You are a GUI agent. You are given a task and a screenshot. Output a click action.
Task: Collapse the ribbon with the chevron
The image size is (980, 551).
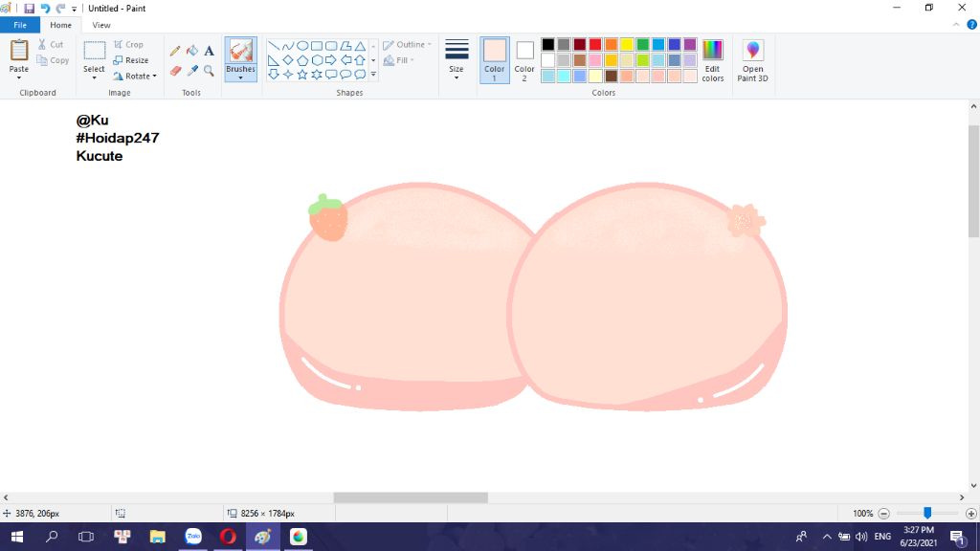tap(956, 25)
